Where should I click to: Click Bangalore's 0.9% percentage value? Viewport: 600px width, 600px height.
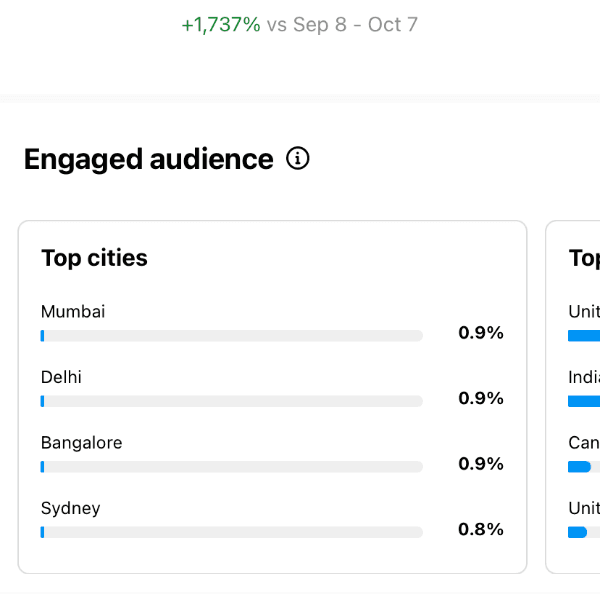481,464
